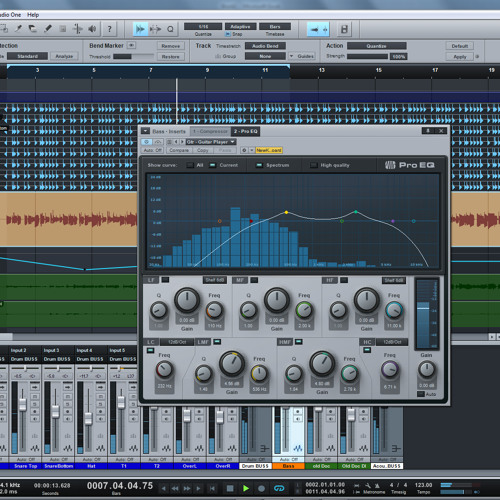
Task: Open the Standard detection mode dropdown
Action: (x=27, y=56)
